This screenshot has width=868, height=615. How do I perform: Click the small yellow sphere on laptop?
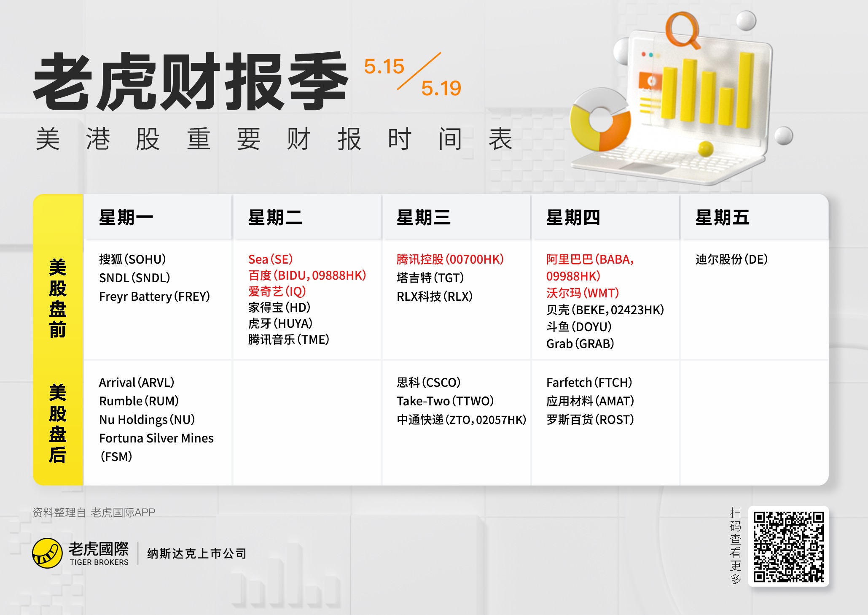click(705, 148)
